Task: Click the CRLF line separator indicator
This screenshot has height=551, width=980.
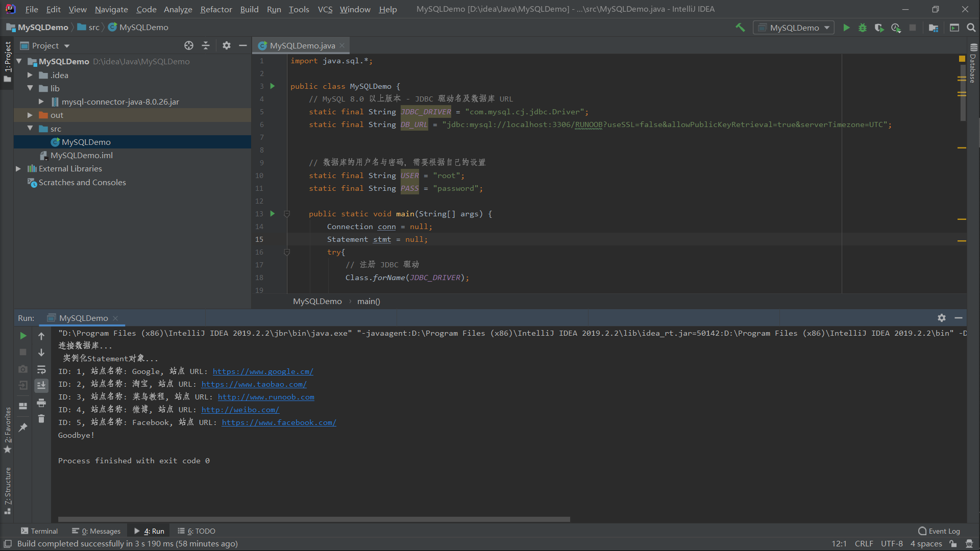Action: [x=864, y=544]
